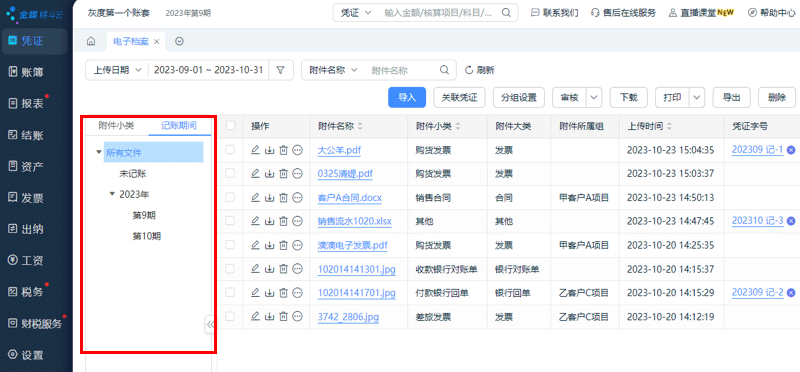Check the 0325清缇.pdf row checkbox

[x=231, y=173]
